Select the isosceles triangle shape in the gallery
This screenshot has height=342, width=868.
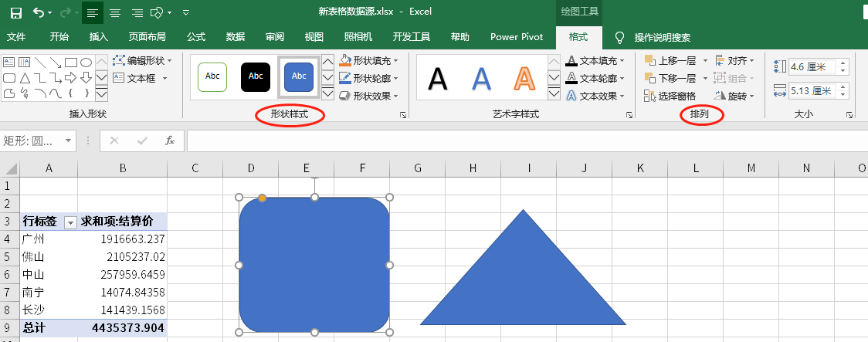25,77
